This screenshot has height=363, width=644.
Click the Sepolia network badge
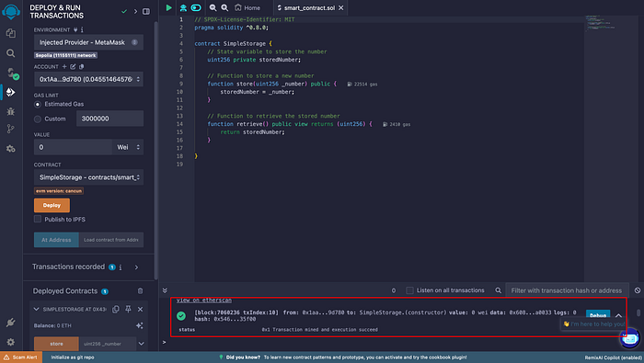tap(65, 55)
